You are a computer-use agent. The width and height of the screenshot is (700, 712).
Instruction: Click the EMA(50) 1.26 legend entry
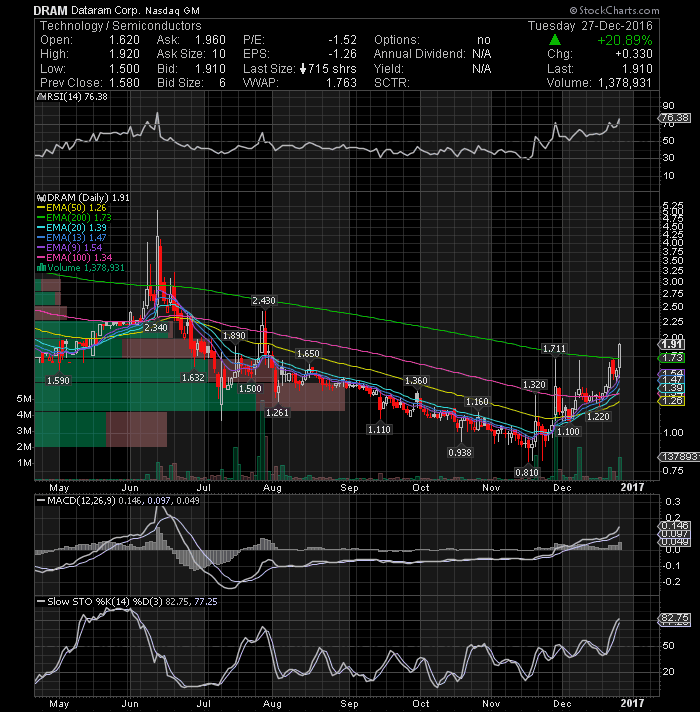[x=72, y=208]
